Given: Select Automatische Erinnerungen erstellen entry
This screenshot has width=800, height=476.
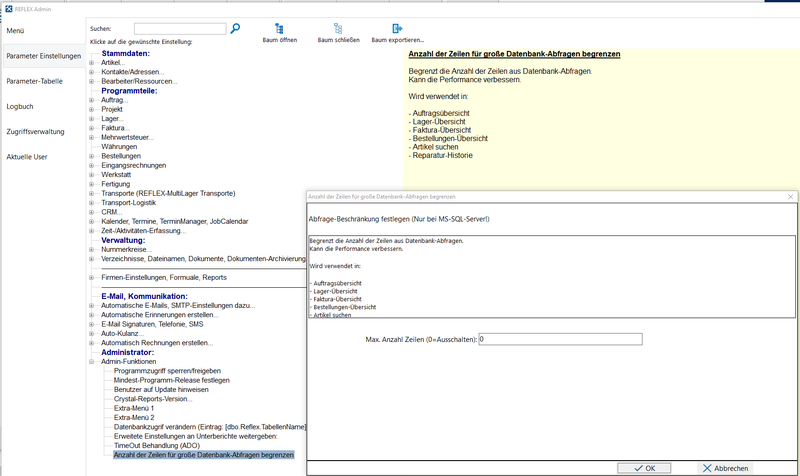Looking at the screenshot, I should pyautogui.click(x=160, y=315).
